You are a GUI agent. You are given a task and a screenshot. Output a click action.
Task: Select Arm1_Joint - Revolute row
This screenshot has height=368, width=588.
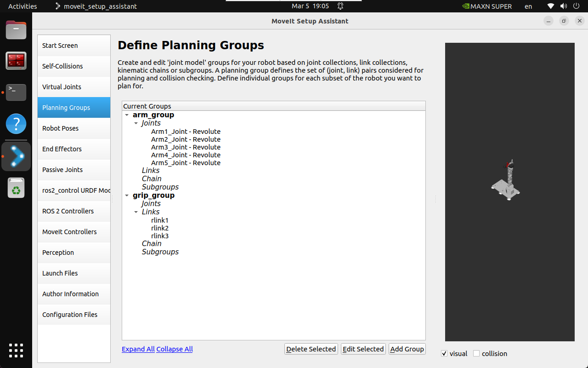click(x=186, y=132)
